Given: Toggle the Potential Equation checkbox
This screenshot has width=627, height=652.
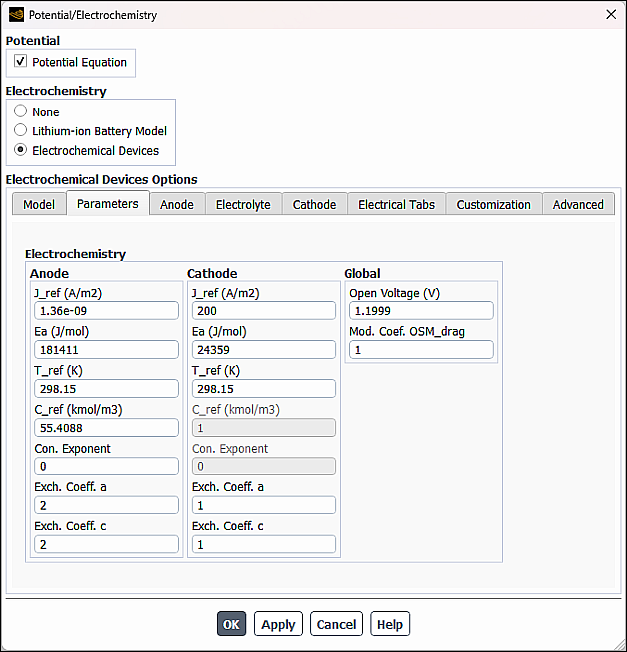Looking at the screenshot, I should 20,62.
